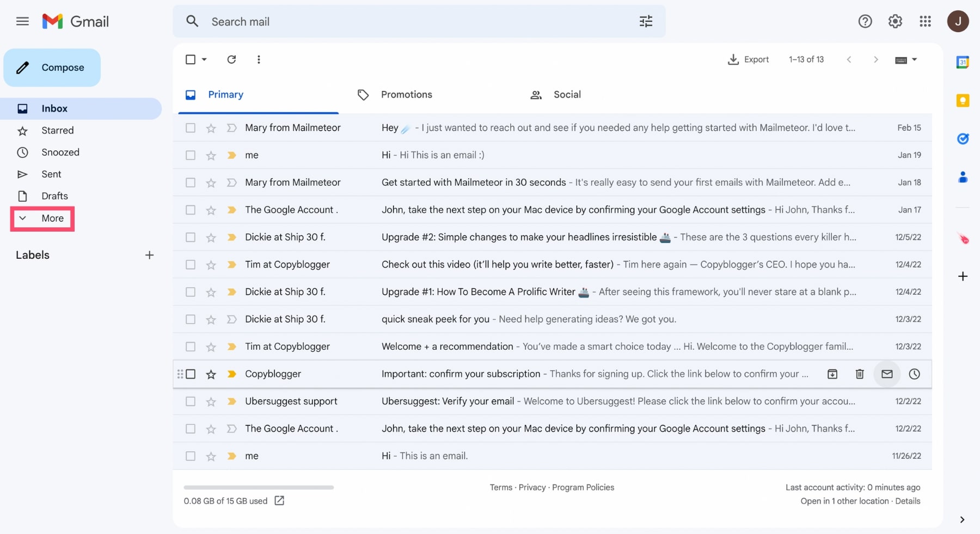Open Google Keep side panel
Image resolution: width=980 pixels, height=534 pixels.
coord(963,100)
